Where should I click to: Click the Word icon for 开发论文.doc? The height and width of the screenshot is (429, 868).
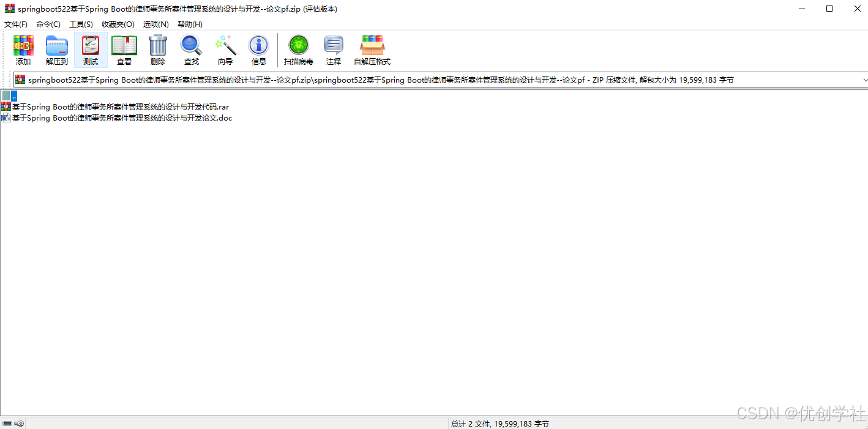tap(6, 118)
